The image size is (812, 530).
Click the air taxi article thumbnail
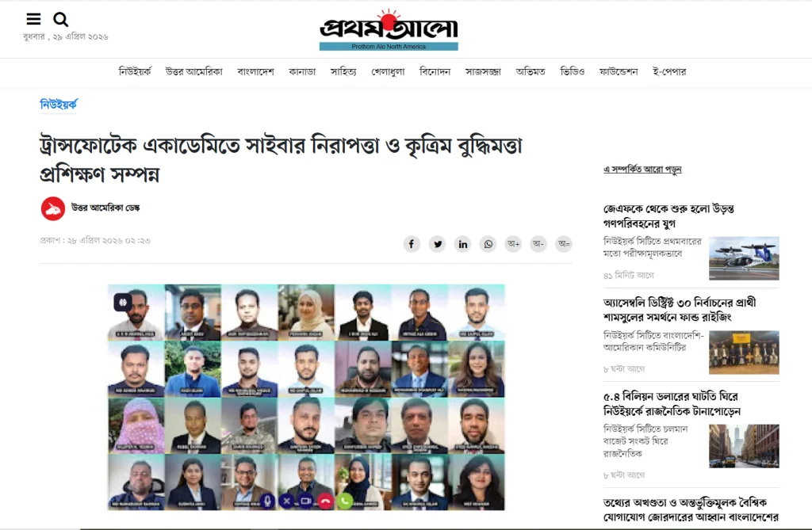coord(744,258)
